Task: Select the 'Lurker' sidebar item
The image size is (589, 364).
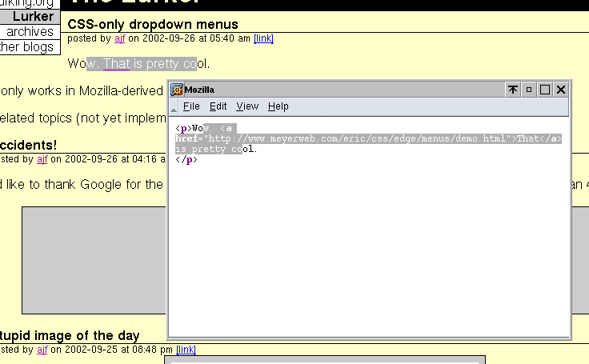Action: (33, 17)
